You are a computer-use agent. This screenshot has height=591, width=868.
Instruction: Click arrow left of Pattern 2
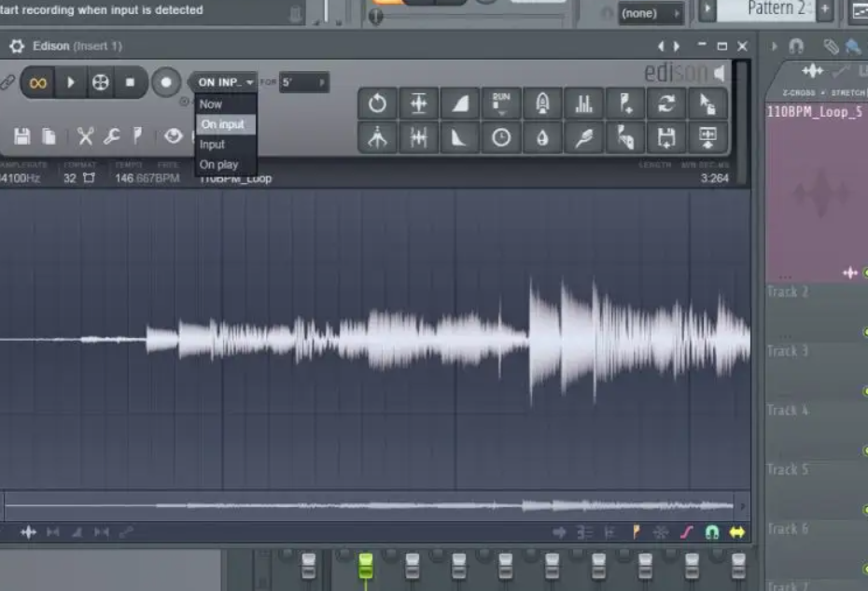tap(707, 9)
